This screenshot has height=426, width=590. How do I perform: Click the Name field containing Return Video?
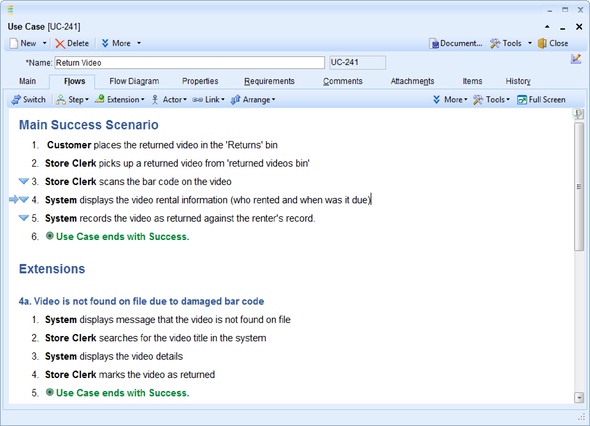(190, 62)
